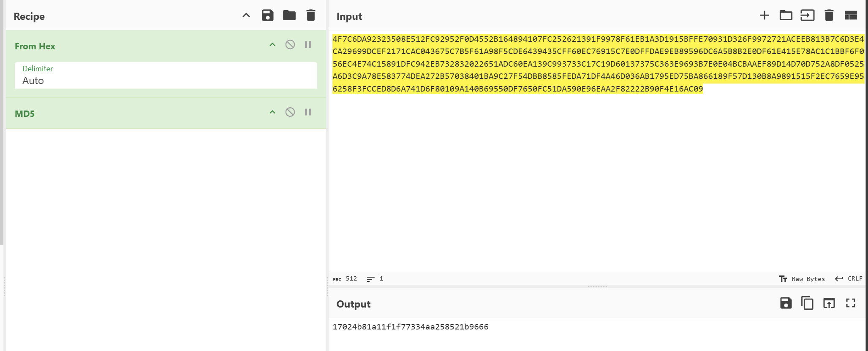Replace input with output
The height and width of the screenshot is (351, 868).
point(829,303)
